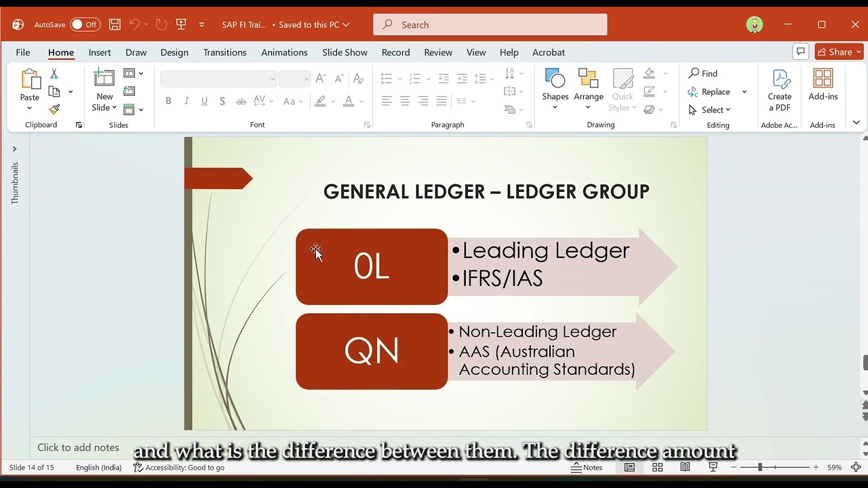Apply text highlight color swatch
868x488 pixels.
coord(320,101)
